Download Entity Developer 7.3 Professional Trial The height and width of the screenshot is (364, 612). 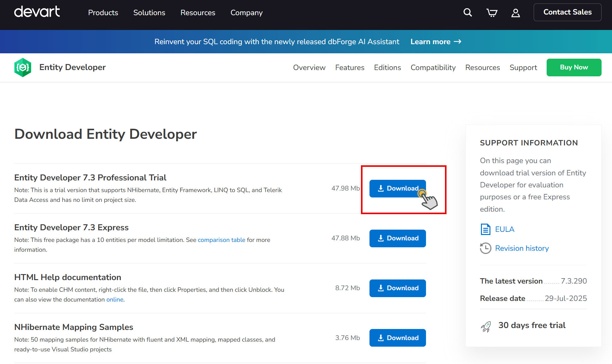click(397, 188)
